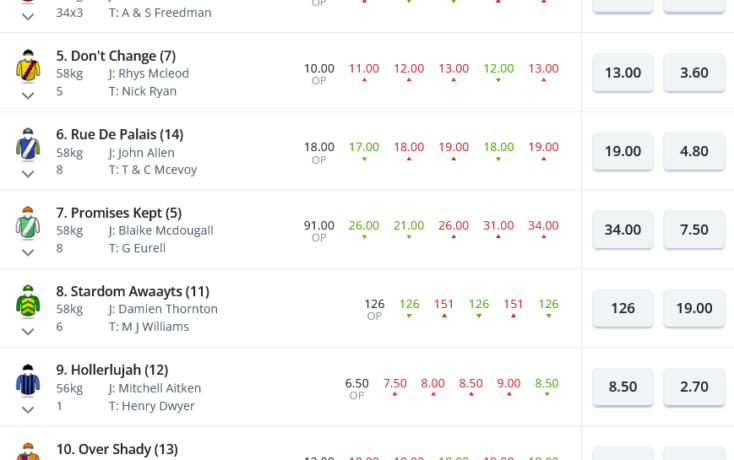Screen dimensions: 734x460
Task: Click Stardom Awaayts jockey silk icon
Action: coord(28,301)
